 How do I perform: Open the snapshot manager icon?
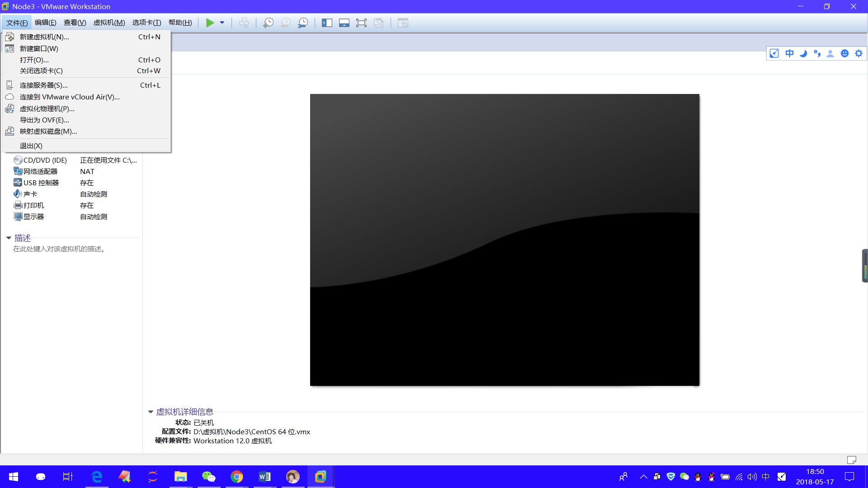tap(303, 23)
